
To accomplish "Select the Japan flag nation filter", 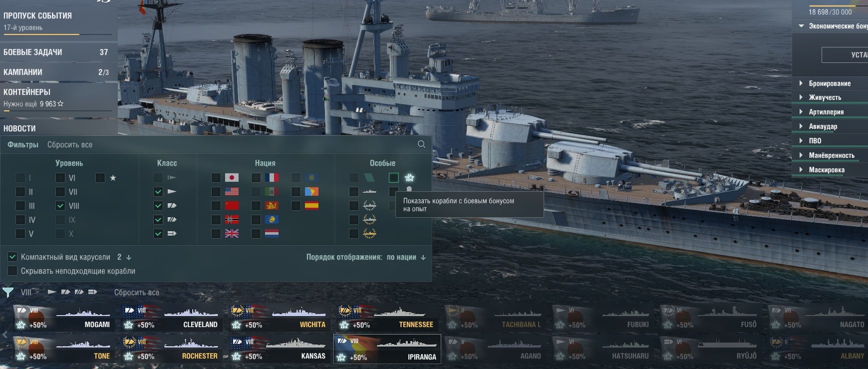I will pos(232,178).
